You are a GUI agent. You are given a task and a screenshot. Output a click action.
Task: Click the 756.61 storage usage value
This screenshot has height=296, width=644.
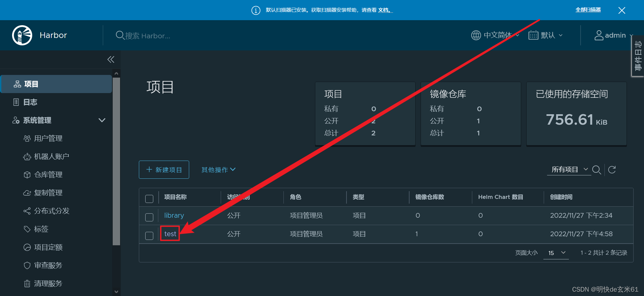point(570,120)
